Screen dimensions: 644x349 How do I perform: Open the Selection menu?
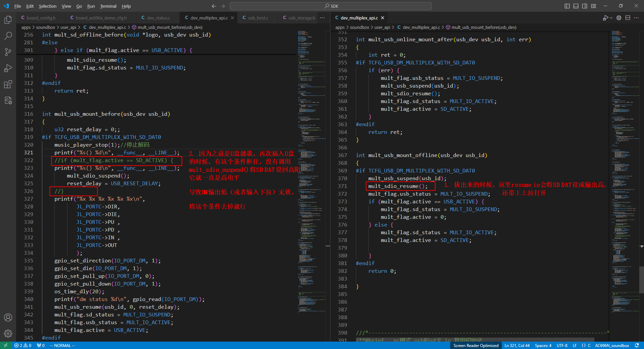[x=48, y=6]
